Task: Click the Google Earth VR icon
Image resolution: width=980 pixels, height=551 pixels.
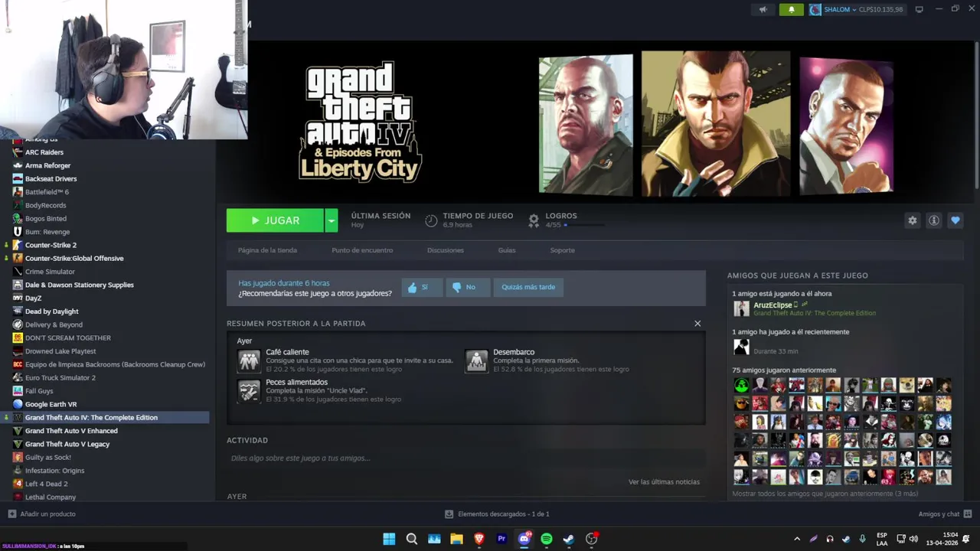Action: tap(18, 404)
